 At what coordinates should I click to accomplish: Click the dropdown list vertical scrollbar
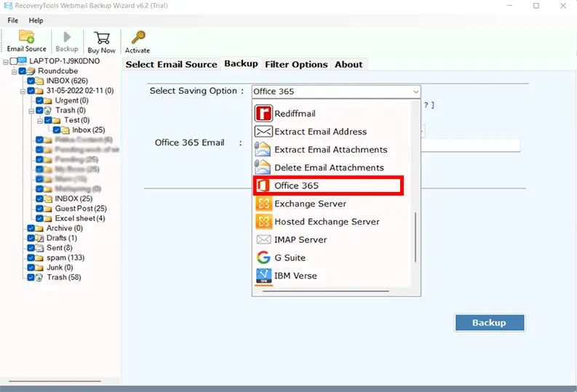[416, 237]
